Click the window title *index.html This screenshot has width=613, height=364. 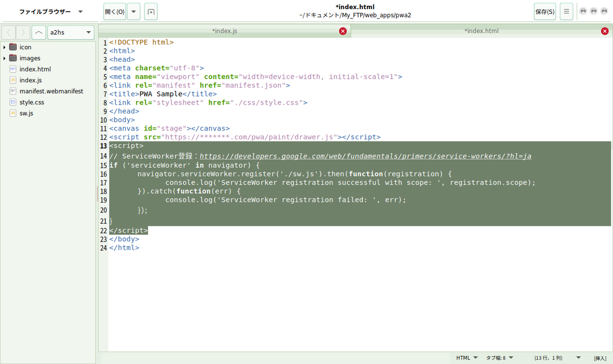355,7
